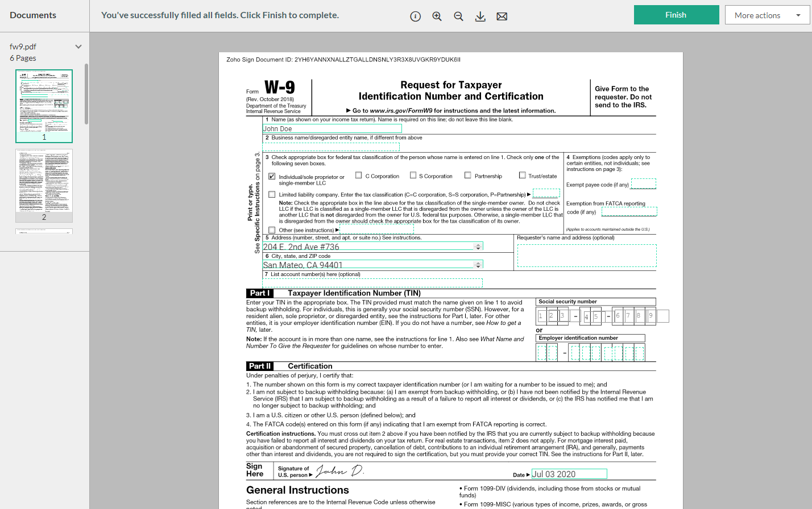Click the Finish button
The image size is (812, 509).
(x=676, y=15)
